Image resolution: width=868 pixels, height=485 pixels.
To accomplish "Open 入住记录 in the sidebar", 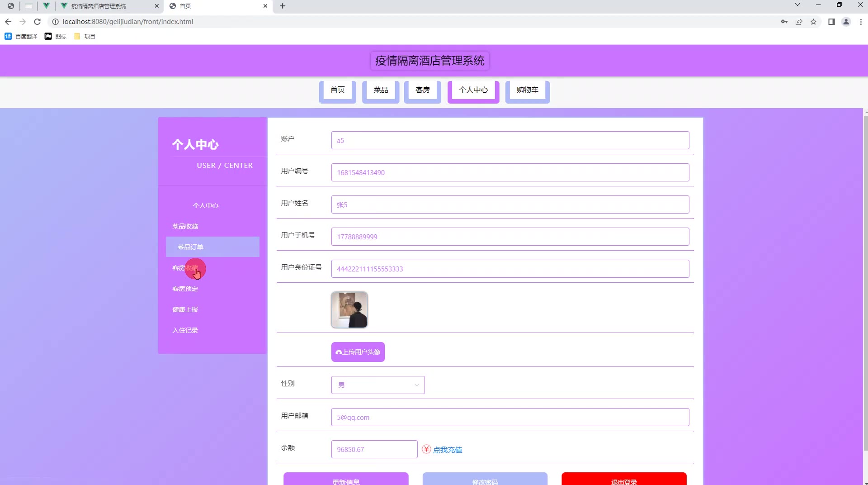I will (x=185, y=330).
